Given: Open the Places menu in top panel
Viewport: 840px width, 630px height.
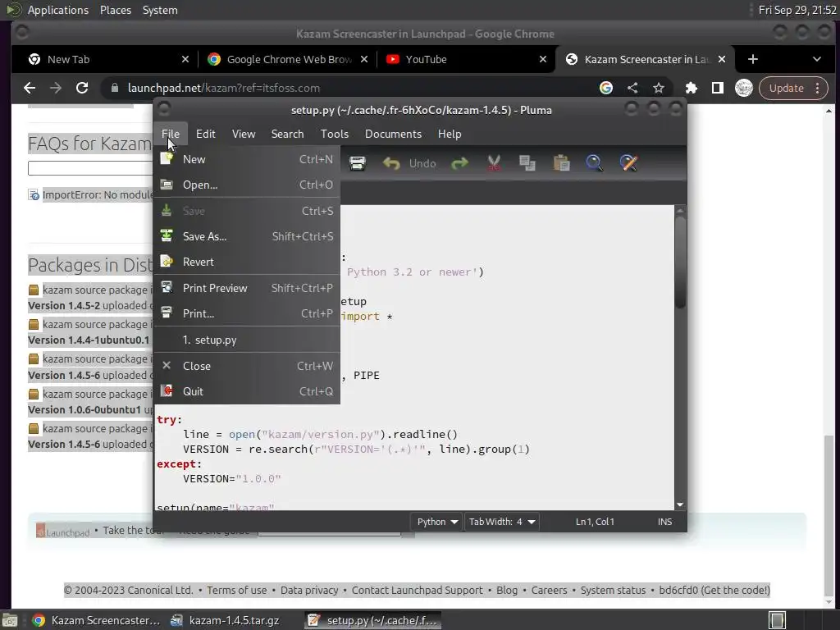Looking at the screenshot, I should [115, 10].
